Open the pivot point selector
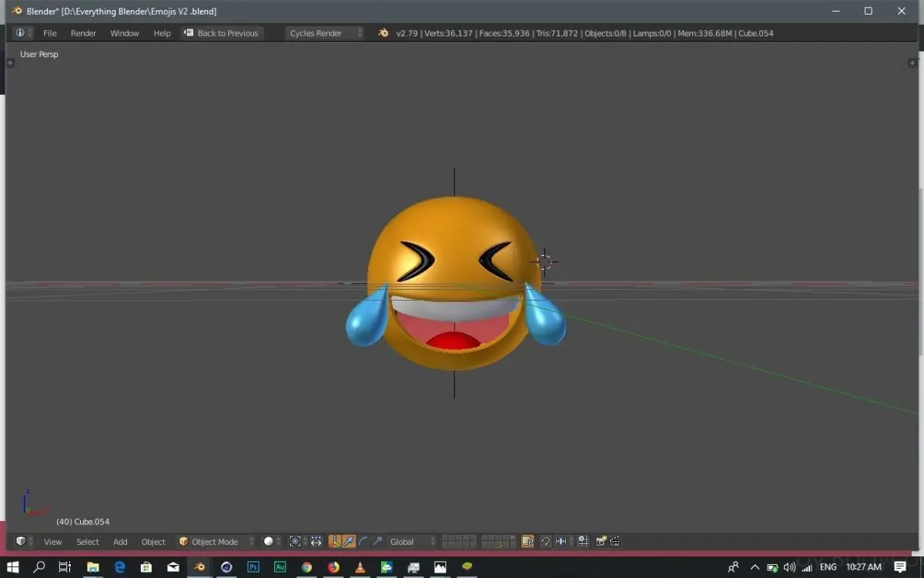Viewport: 924px width, 578px height. point(298,542)
